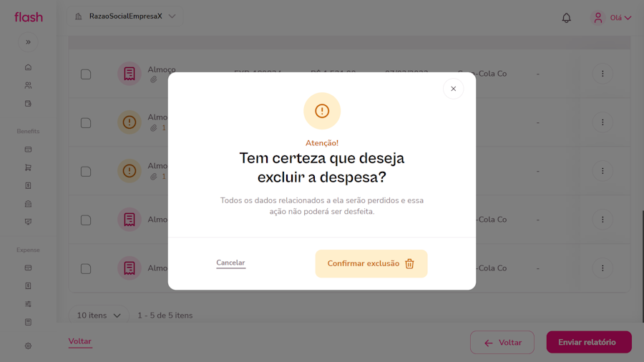The width and height of the screenshot is (644, 362).
Task: Tick the checkbox on the first Almoço row
Action: (x=86, y=74)
